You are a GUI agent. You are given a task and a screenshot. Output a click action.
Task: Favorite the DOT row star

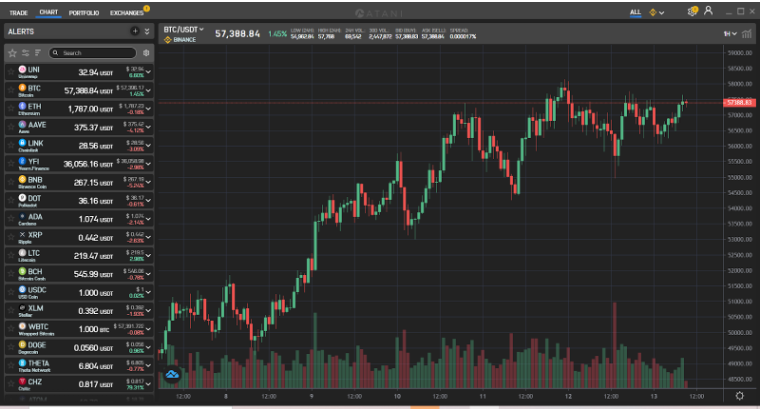pyautogui.click(x=11, y=201)
